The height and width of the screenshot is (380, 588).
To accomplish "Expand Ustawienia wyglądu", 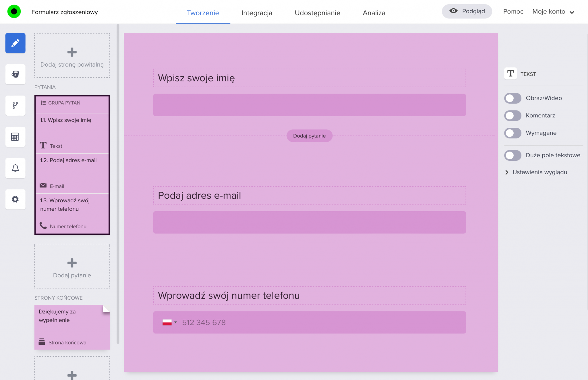I will 540,172.
